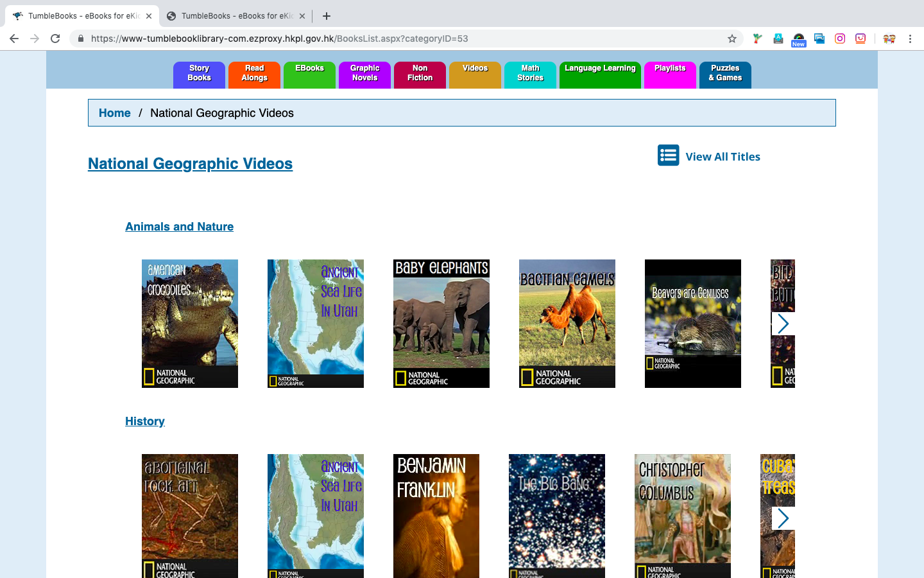Show next titles in Animals and Nature row
The image size is (924, 578).
(783, 324)
